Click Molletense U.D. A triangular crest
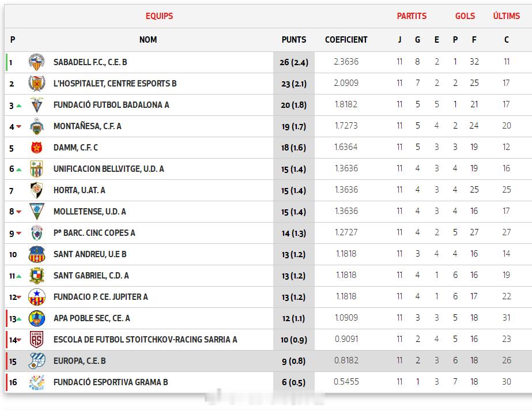The width and height of the screenshot is (532, 410). click(37, 212)
